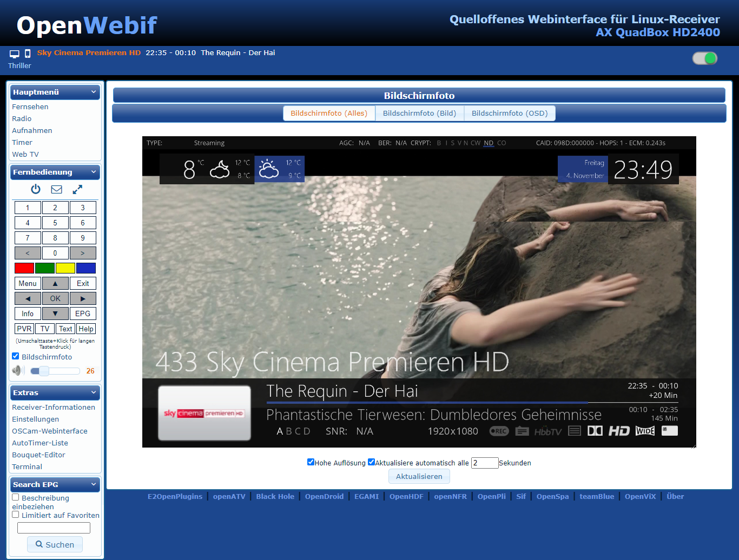Click the next '>' remote key
Viewport: 739px width, 560px height.
click(83, 253)
